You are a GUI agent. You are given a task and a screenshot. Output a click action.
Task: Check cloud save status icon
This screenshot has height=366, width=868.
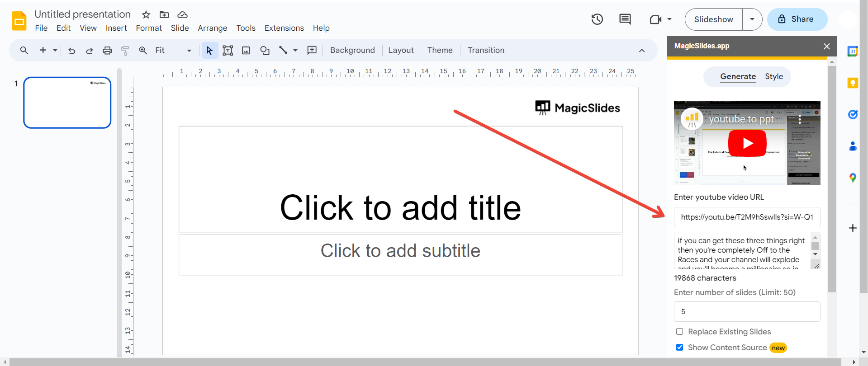182,15
